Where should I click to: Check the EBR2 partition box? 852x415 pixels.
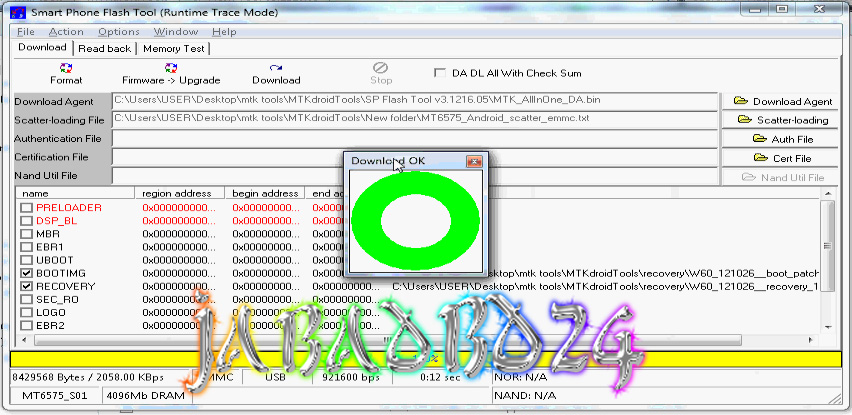click(26, 325)
